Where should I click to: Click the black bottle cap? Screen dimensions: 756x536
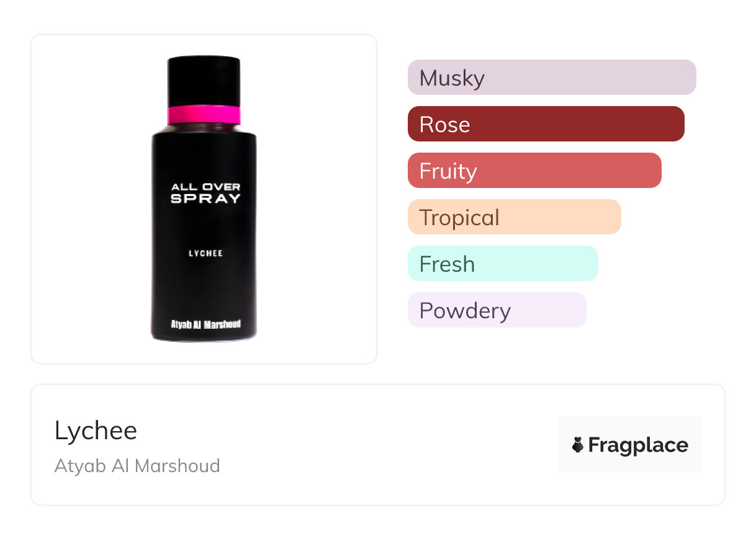[204, 81]
